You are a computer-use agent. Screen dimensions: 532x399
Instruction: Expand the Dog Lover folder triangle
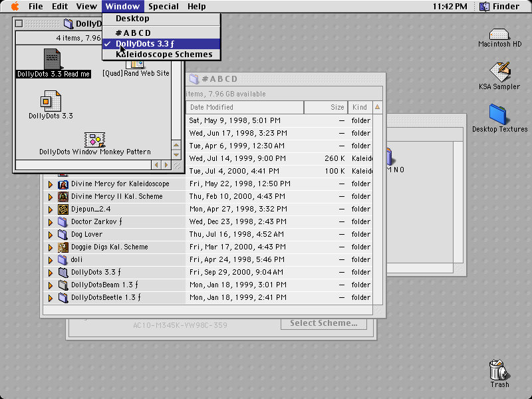(51, 235)
